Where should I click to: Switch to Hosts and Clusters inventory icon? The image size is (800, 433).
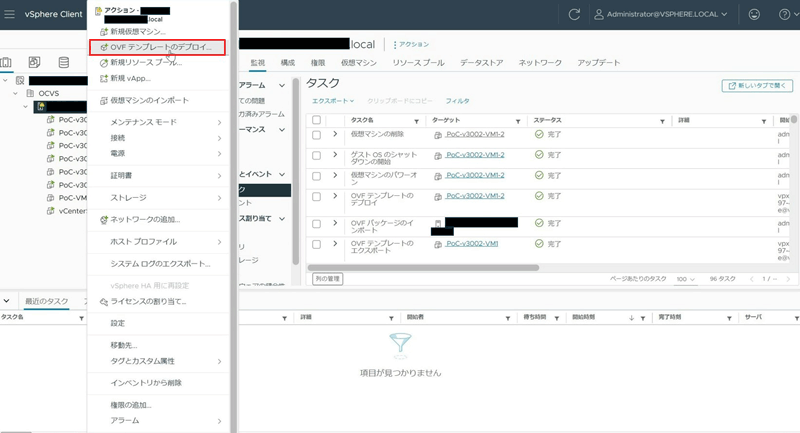pyautogui.click(x=6, y=62)
